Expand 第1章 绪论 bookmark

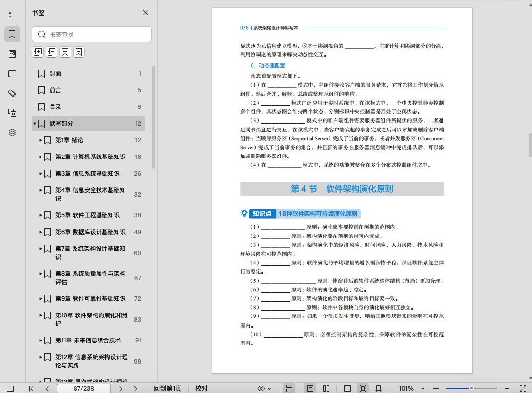click(x=40, y=140)
